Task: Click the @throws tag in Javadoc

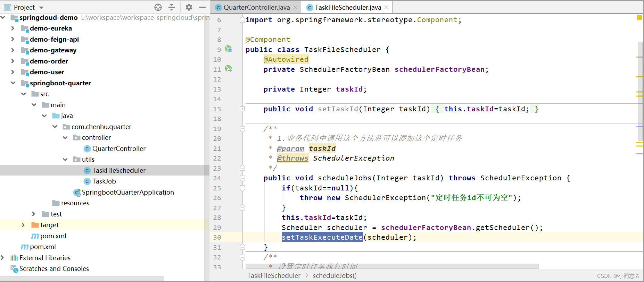Action: click(292, 158)
